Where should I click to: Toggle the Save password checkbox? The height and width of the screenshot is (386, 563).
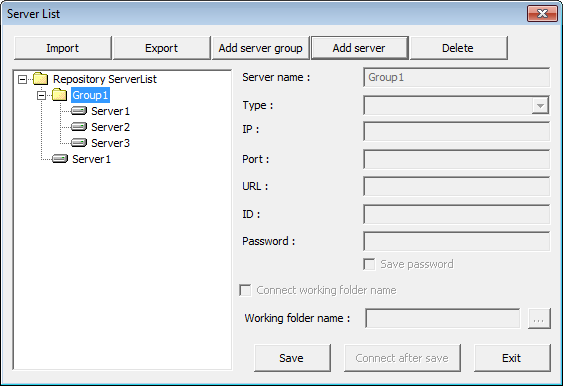point(369,264)
